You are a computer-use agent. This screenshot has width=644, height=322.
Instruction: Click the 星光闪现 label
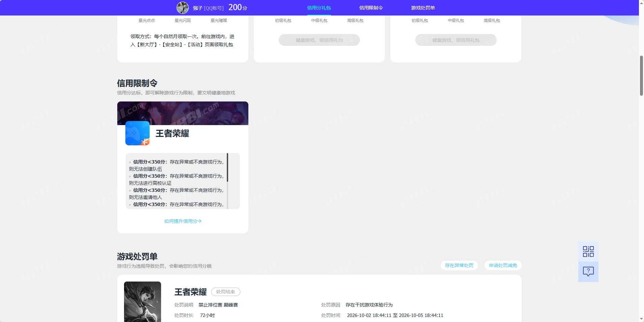click(183, 21)
